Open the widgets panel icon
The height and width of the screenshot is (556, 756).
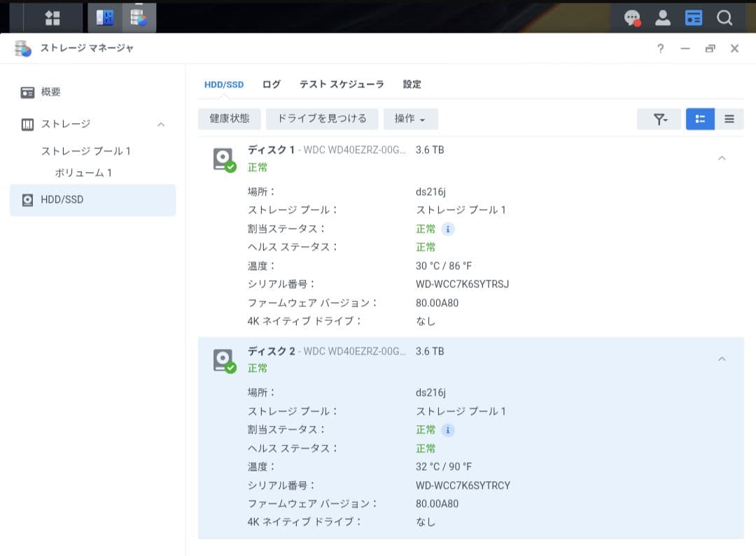[x=693, y=17]
